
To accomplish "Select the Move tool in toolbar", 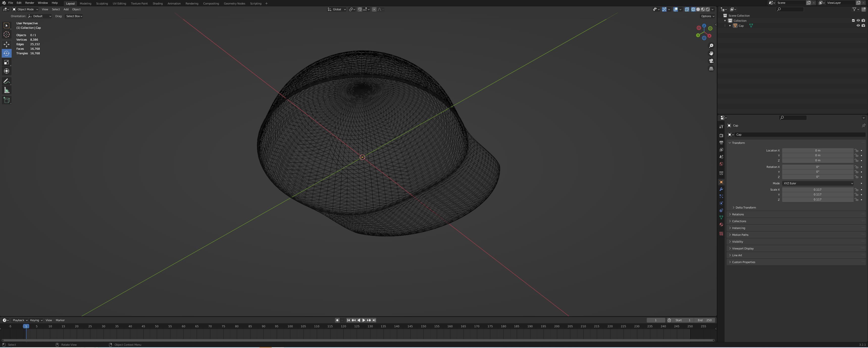I will (6, 44).
